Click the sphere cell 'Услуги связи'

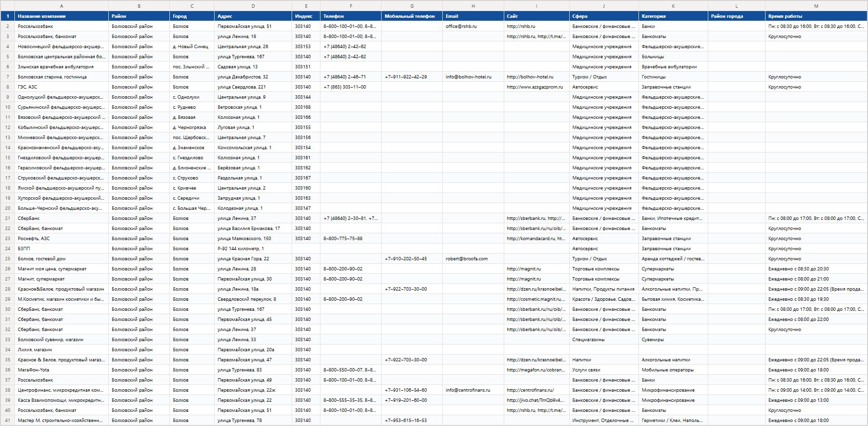[604, 370]
